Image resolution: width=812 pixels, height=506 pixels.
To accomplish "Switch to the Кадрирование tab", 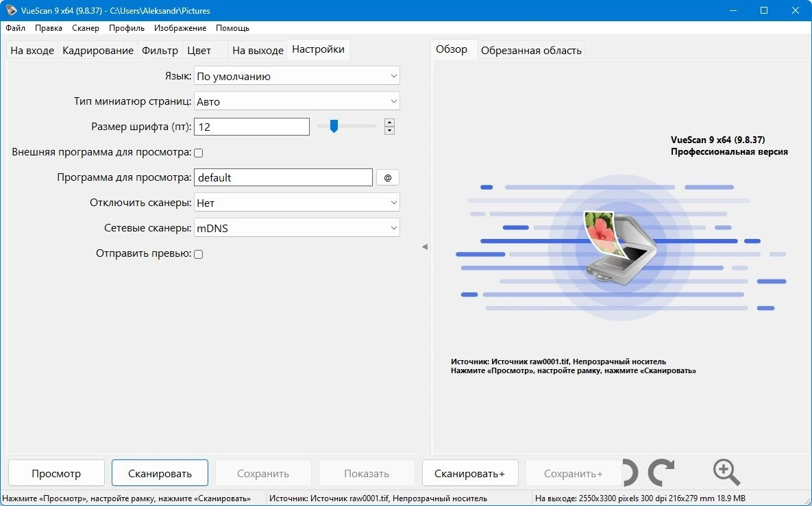I will click(x=98, y=50).
